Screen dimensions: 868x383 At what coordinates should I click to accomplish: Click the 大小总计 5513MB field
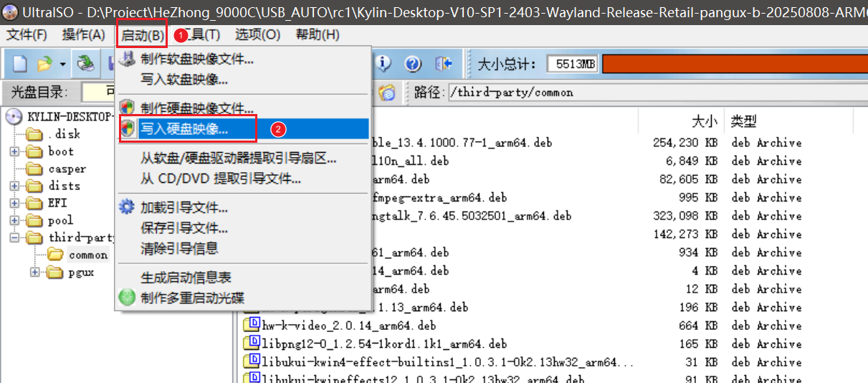572,65
